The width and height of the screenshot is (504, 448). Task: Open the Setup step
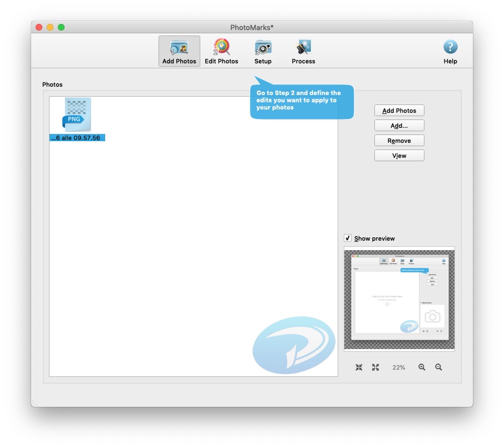[263, 50]
